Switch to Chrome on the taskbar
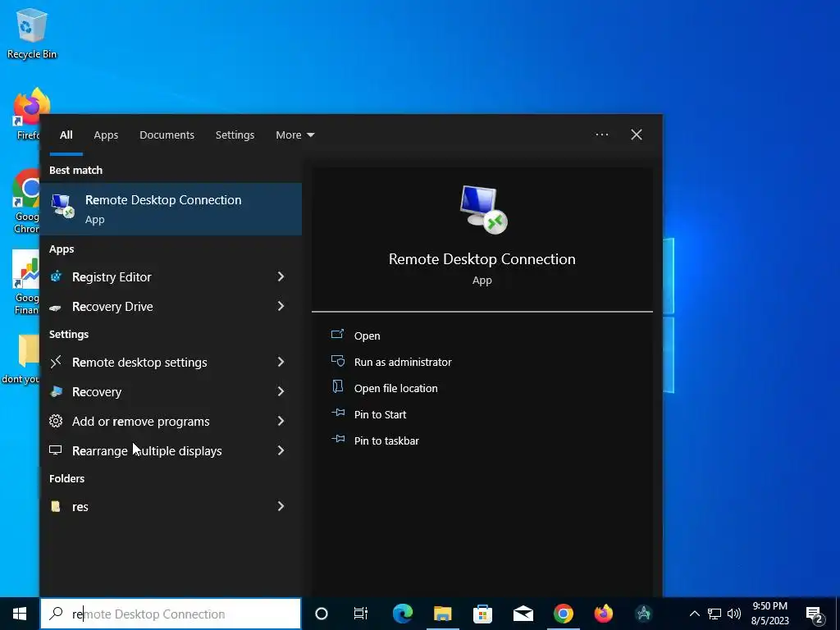Viewport: 840px width, 630px height. point(563,614)
